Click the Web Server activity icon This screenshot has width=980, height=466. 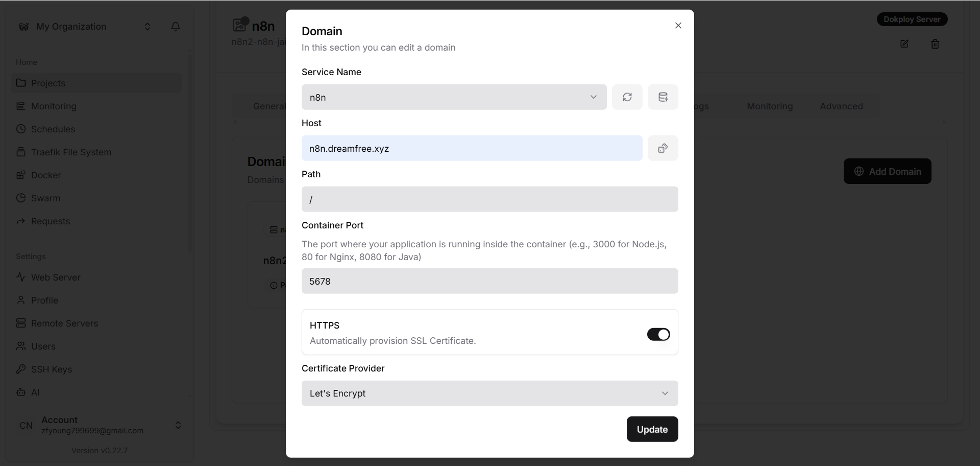21,277
